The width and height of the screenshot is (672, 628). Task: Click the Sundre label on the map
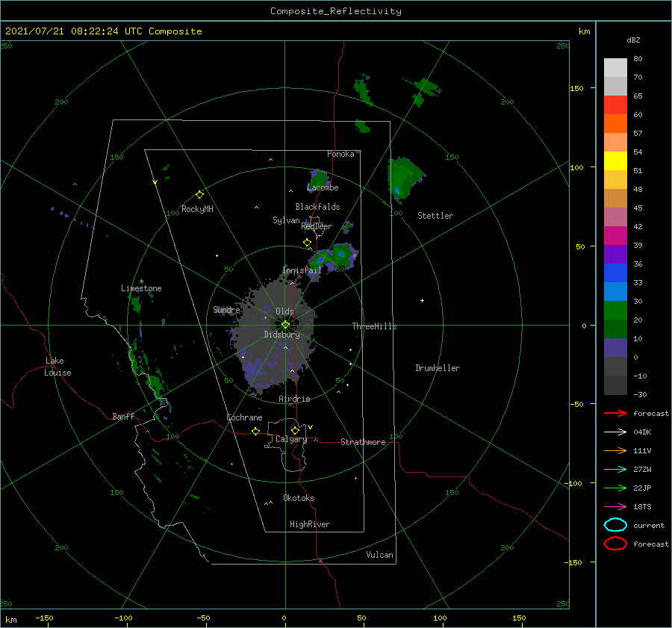227,310
